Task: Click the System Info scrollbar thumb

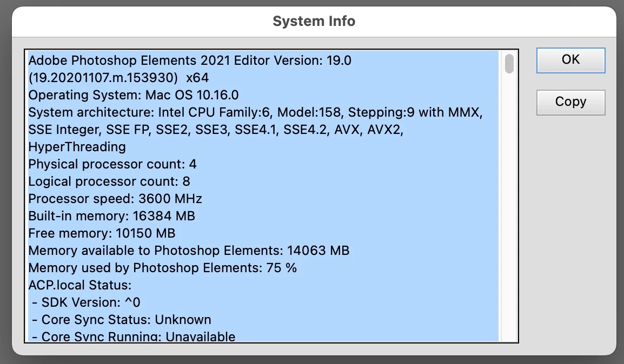Action: (509, 64)
